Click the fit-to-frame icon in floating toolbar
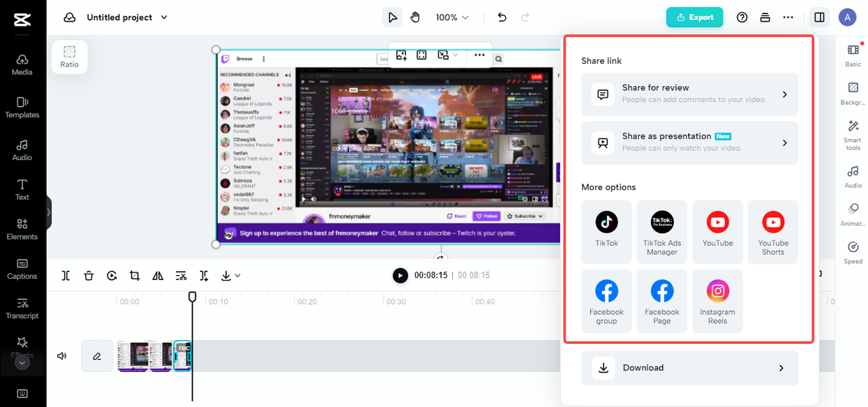 tap(422, 55)
